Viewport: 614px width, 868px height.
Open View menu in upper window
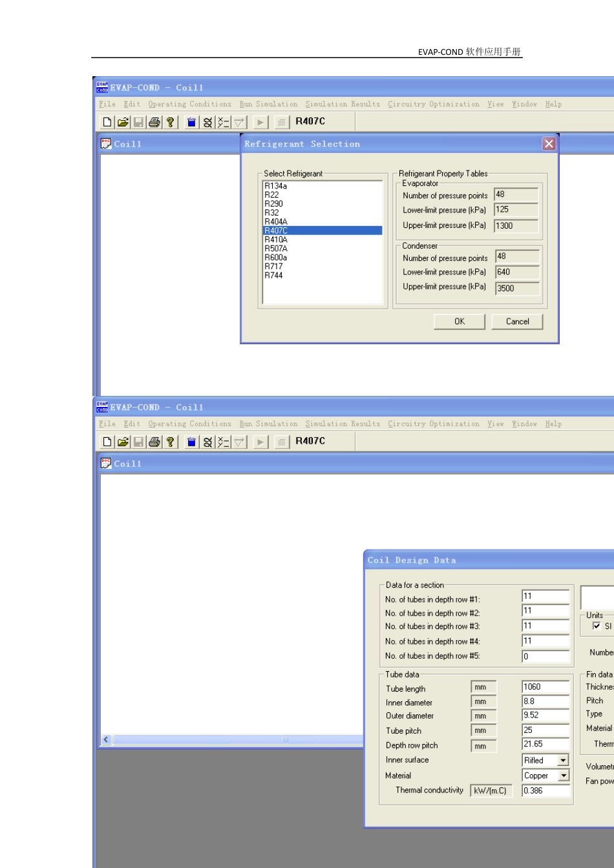click(x=496, y=104)
